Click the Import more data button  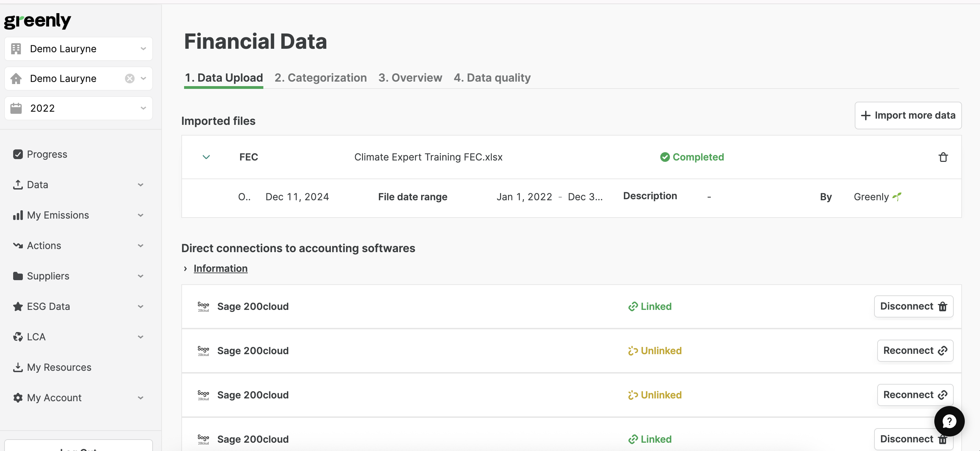908,115
